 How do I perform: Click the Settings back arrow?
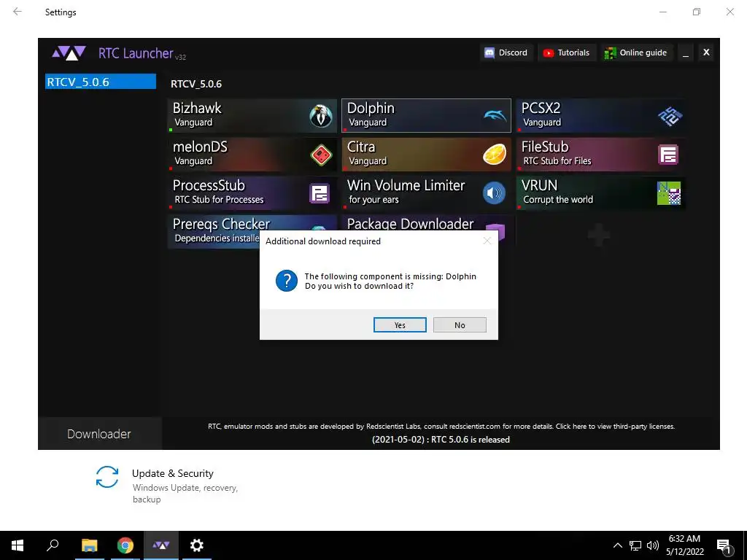(x=18, y=12)
